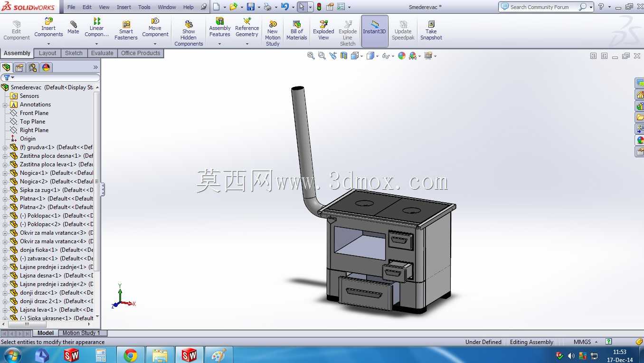Select Origin in the feature tree

(x=28, y=139)
